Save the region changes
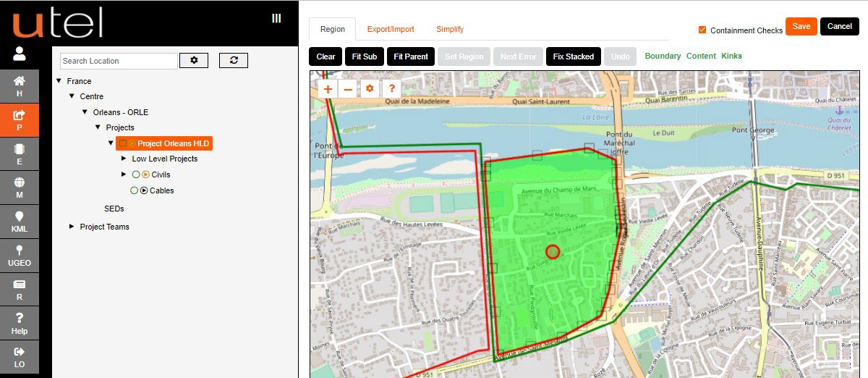This screenshot has width=868, height=378. (801, 26)
